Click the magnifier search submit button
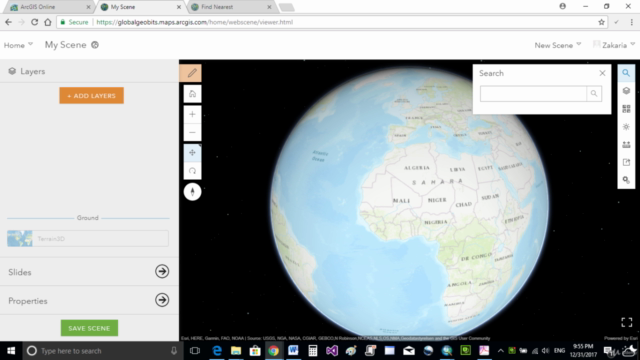The width and height of the screenshot is (640, 360). 594,93
